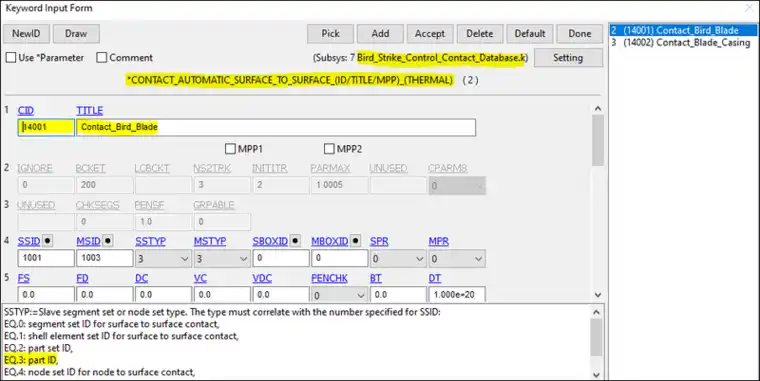Click the DC input field
The height and width of the screenshot is (381, 760).
click(163, 294)
